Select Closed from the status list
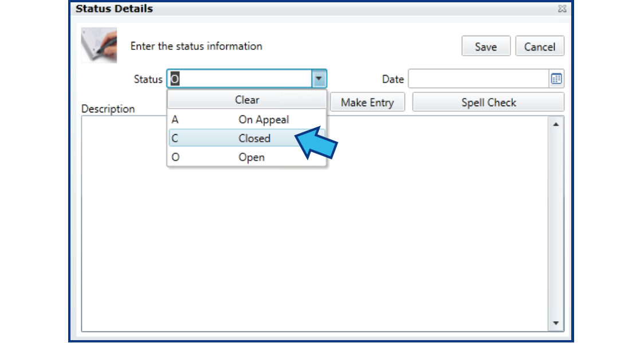 coord(246,138)
